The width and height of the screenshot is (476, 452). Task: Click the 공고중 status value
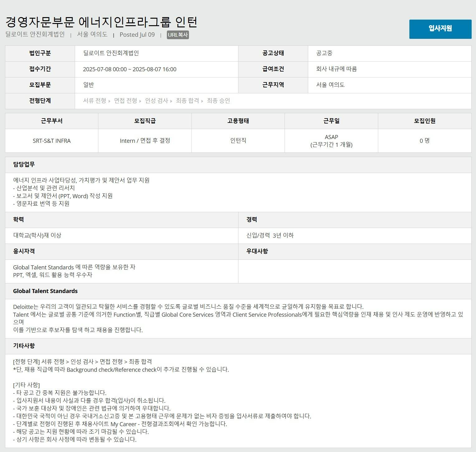[x=324, y=53]
